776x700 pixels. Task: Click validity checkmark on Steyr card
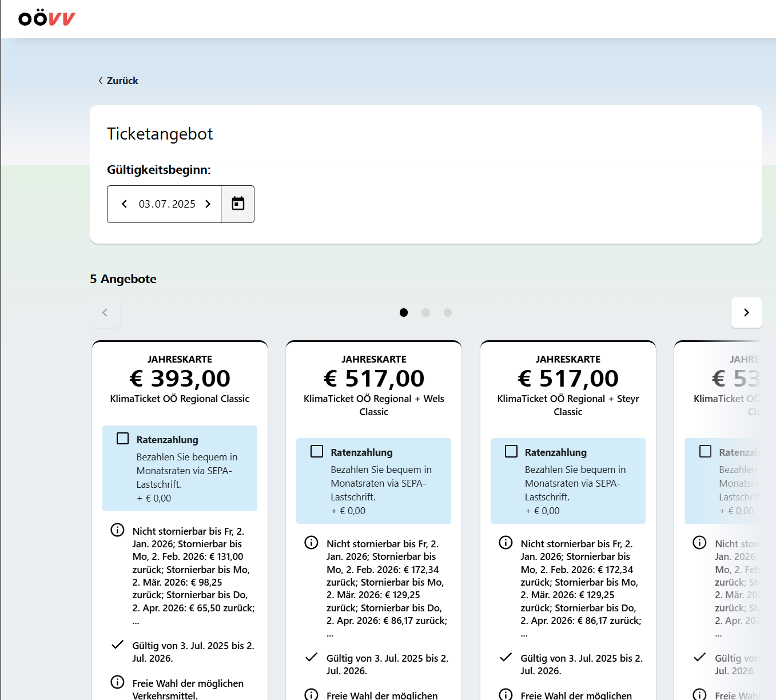coord(506,657)
